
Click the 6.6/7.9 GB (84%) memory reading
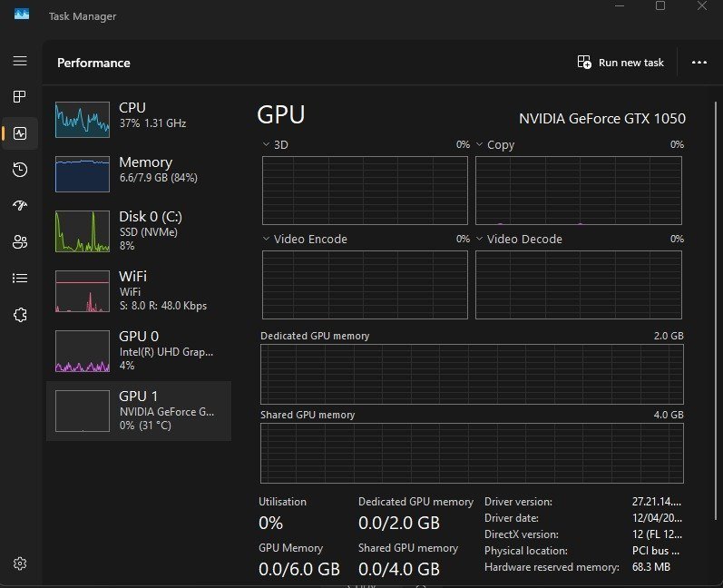coord(158,178)
